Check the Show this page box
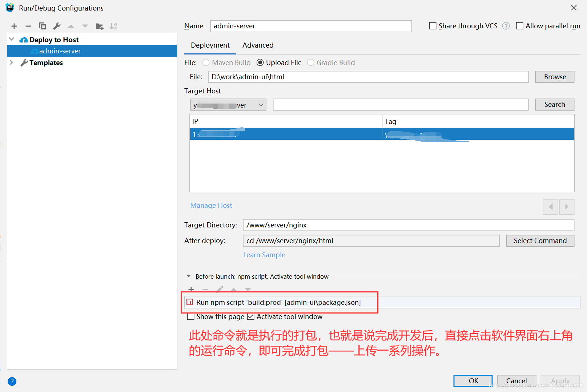 click(x=190, y=317)
